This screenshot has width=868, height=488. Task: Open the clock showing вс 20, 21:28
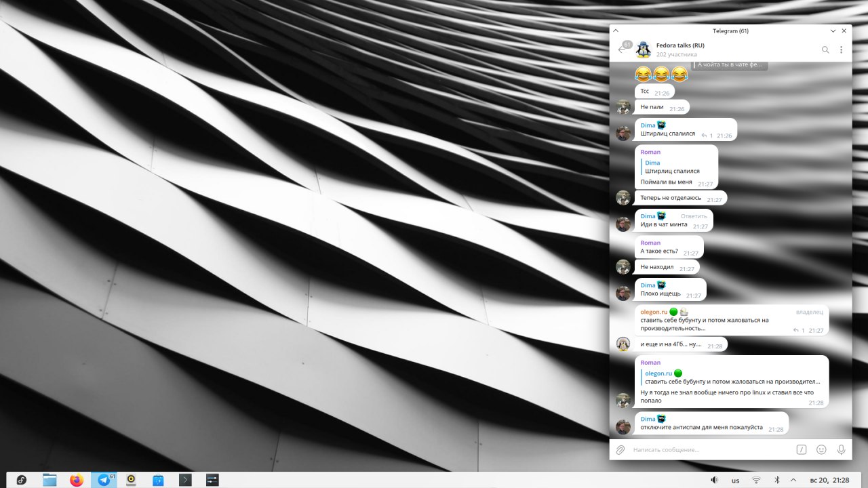(831, 480)
